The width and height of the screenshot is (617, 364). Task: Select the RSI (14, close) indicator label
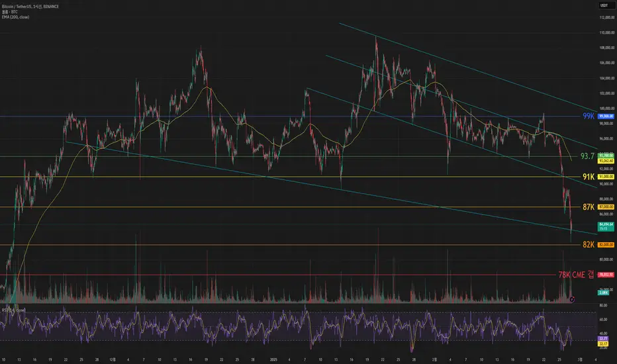(x=13, y=310)
